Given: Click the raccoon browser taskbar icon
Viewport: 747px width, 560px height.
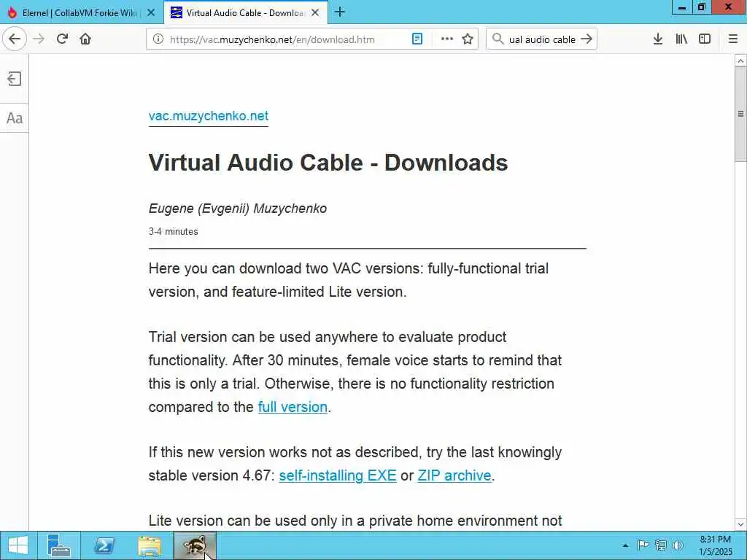Looking at the screenshot, I should (x=194, y=545).
